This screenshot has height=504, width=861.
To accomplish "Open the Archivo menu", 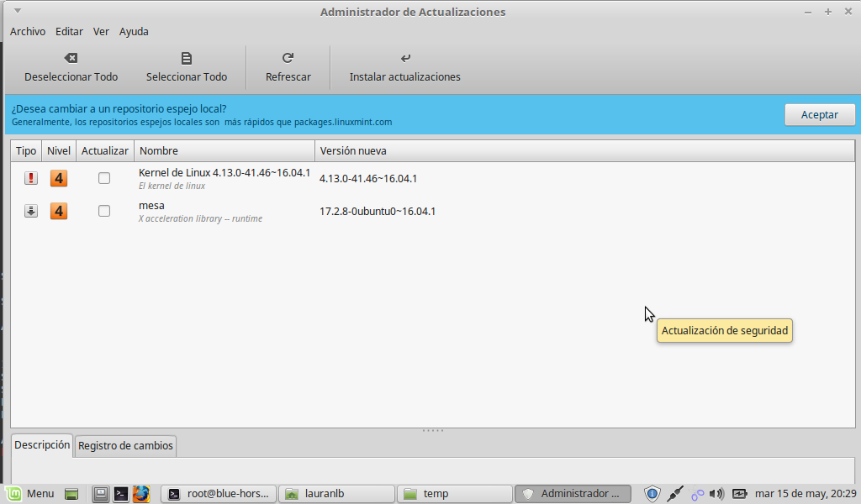I will coord(28,31).
